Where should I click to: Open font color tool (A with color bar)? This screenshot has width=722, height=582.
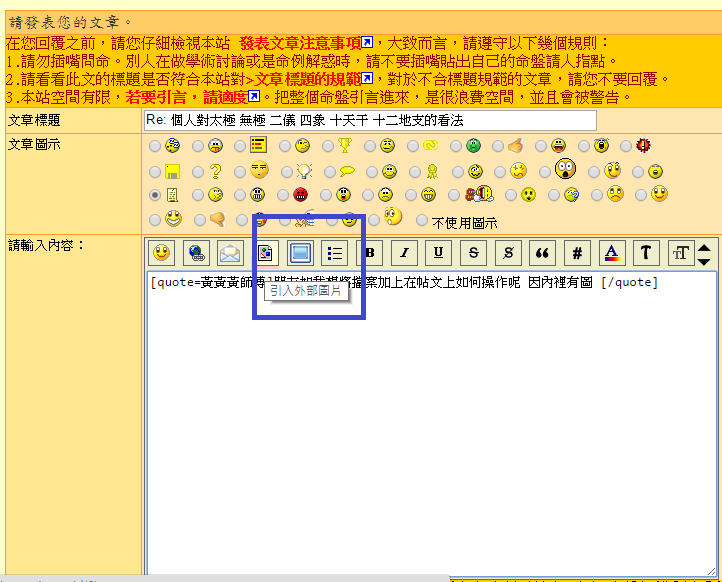612,253
